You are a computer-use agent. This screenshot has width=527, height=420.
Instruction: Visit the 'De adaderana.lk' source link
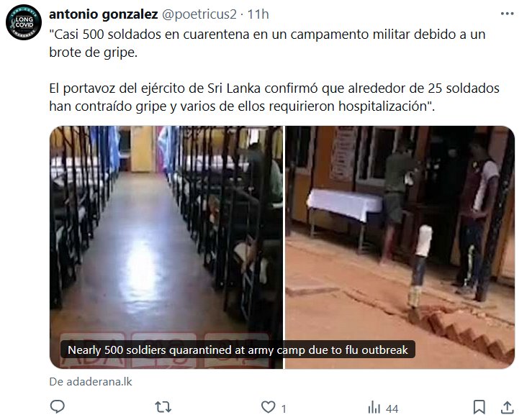91,382
